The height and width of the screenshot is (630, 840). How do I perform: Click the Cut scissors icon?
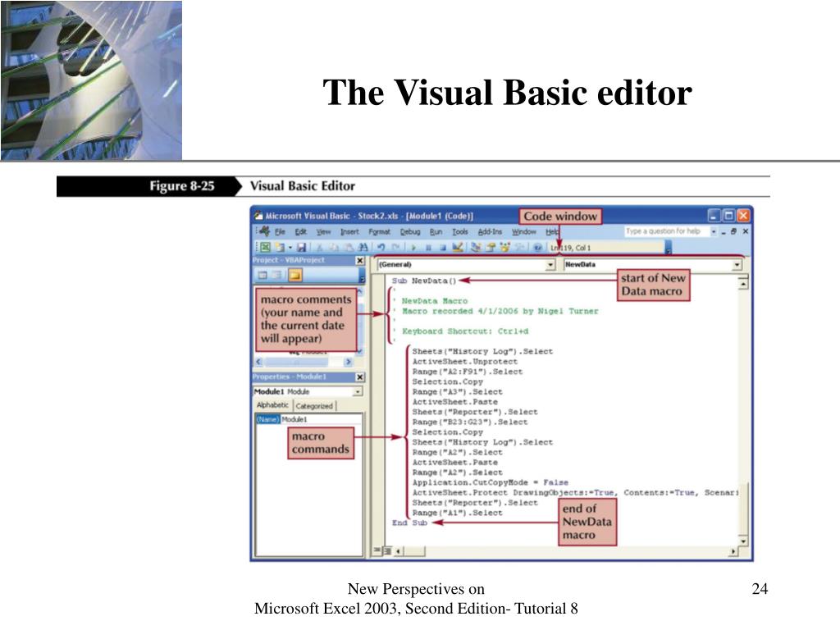click(x=320, y=248)
